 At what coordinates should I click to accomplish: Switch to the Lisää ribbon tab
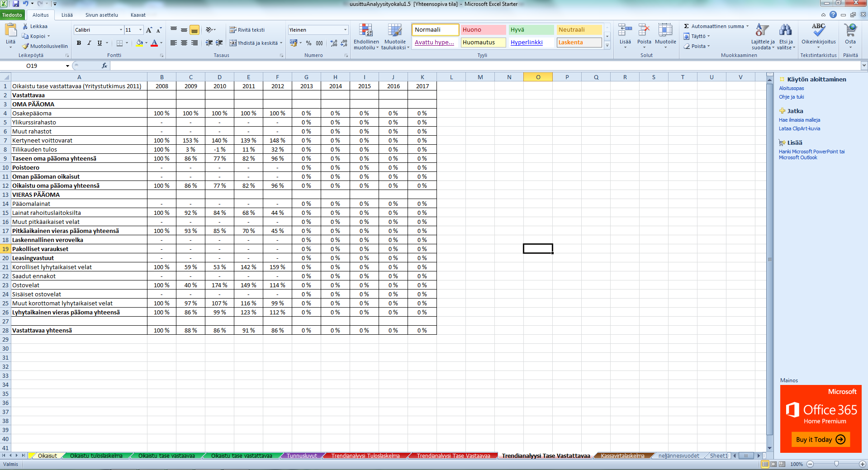point(67,15)
